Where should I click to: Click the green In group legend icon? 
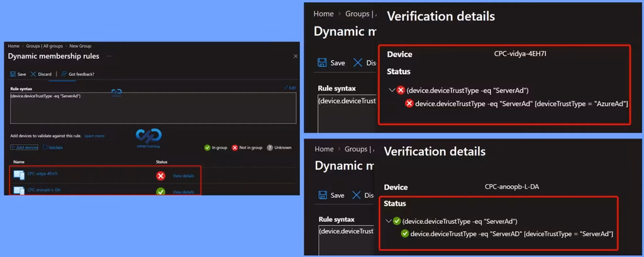point(208,147)
